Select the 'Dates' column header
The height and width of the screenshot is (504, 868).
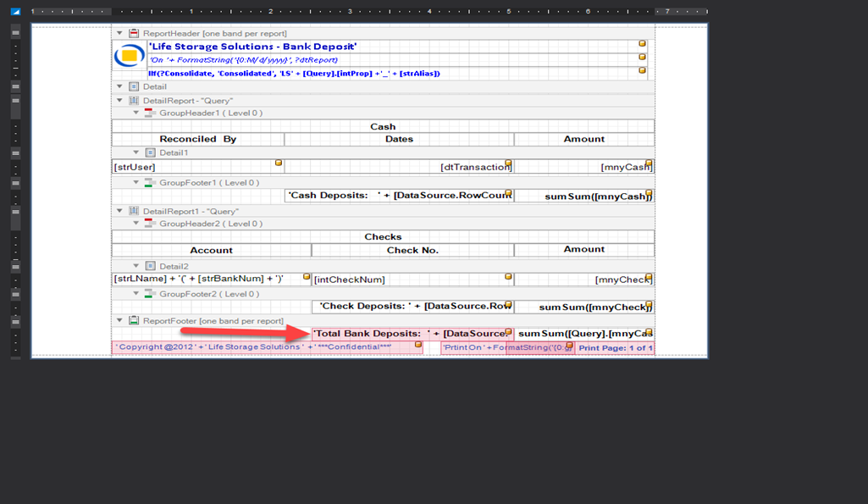(x=399, y=139)
